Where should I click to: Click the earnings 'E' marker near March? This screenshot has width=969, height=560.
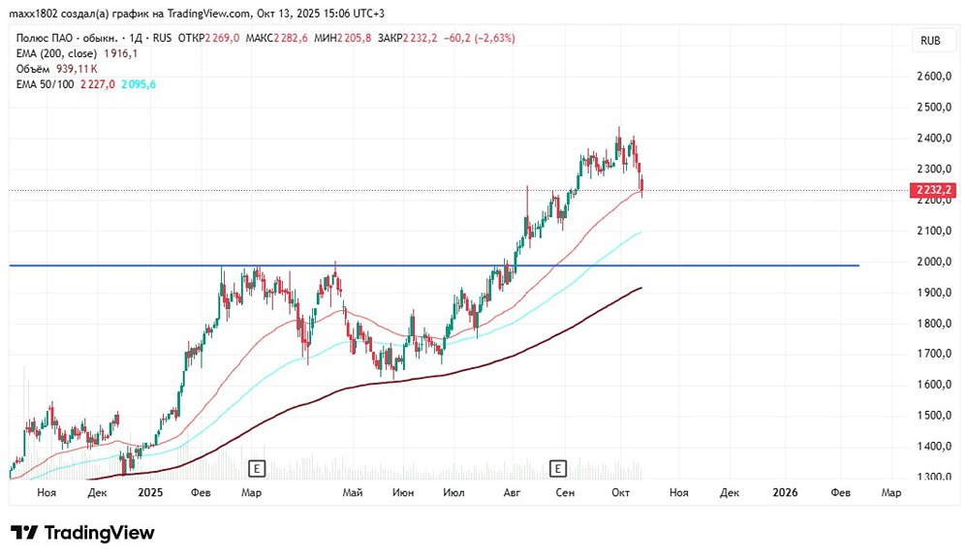click(x=256, y=469)
